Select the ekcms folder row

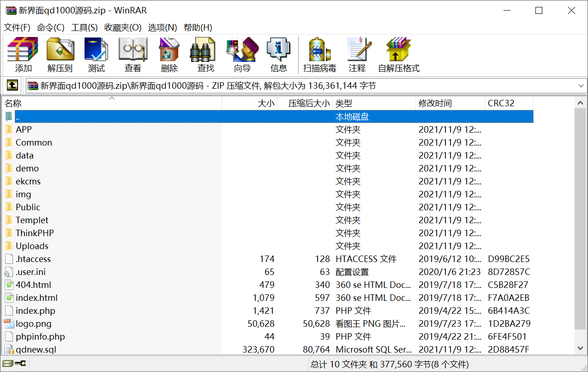(x=268, y=181)
